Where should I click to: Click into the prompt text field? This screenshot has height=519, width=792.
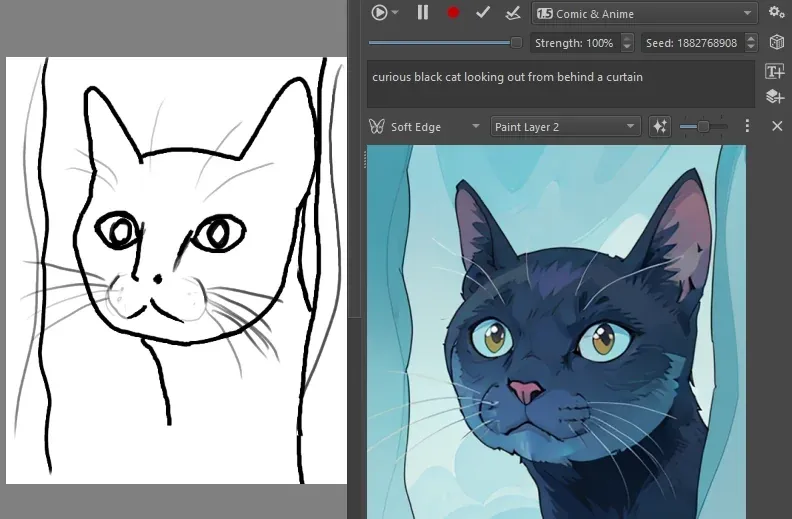560,84
